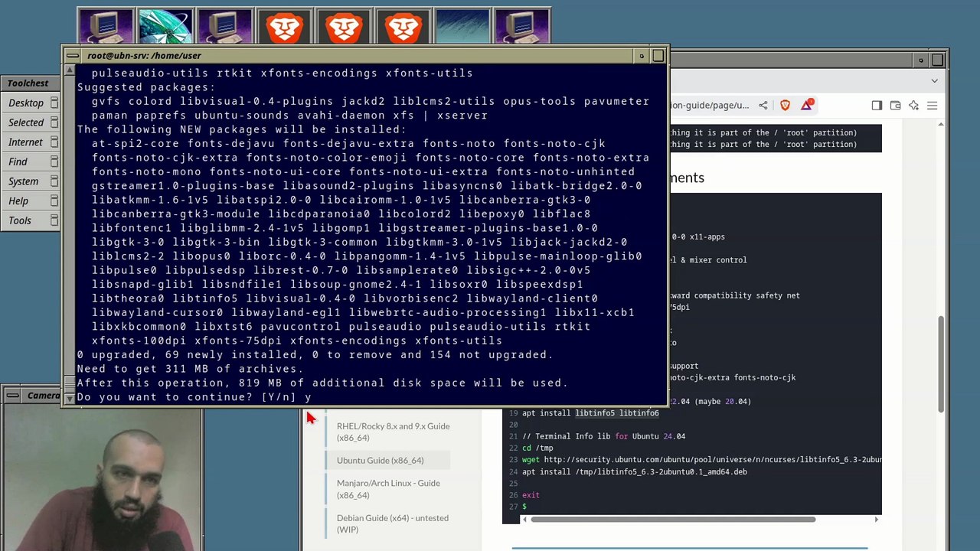Image resolution: width=980 pixels, height=551 pixels.
Task: Click the 'cd /tmp' code line
Action: (x=537, y=448)
